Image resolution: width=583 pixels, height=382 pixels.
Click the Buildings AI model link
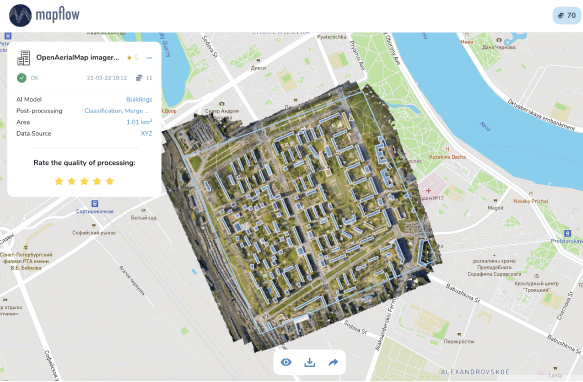[x=139, y=99]
